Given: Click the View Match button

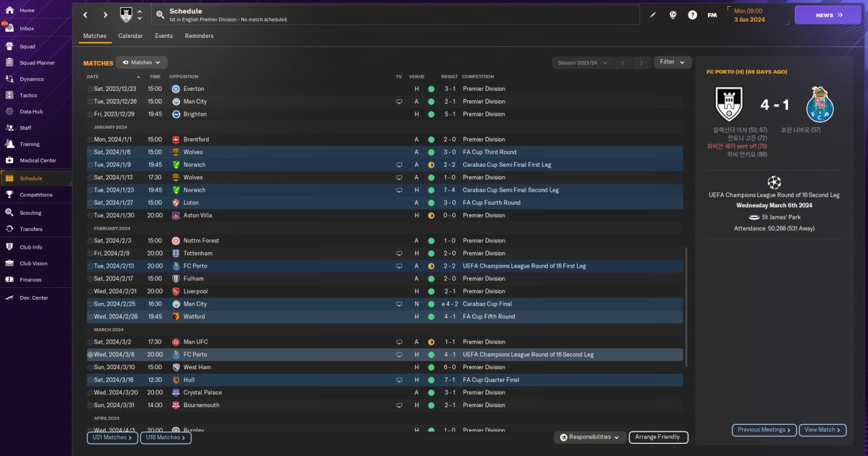Looking at the screenshot, I should point(823,430).
